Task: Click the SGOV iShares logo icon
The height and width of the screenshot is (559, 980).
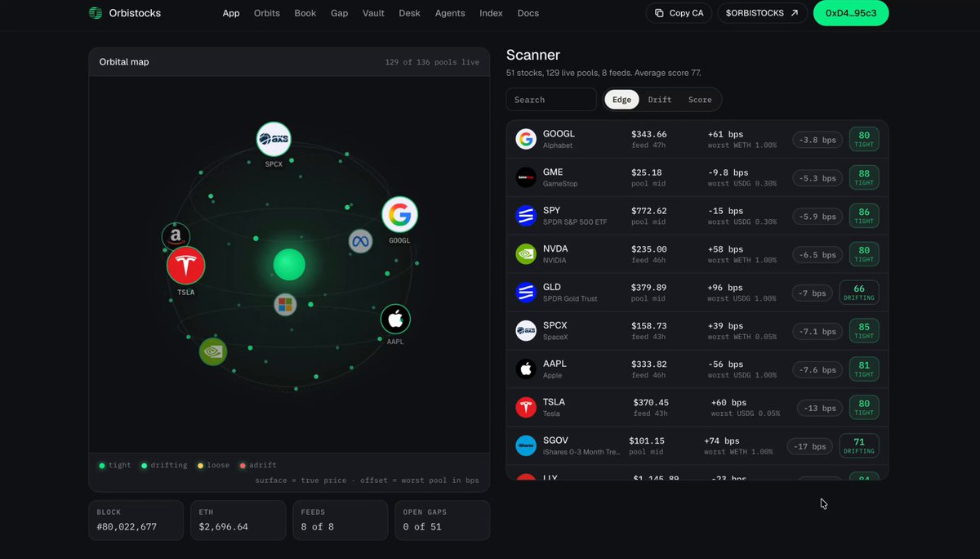Action: [x=526, y=445]
